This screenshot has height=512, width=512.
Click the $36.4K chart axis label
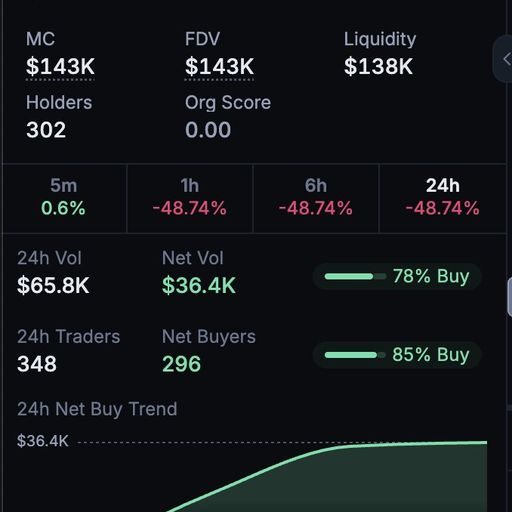point(43,441)
